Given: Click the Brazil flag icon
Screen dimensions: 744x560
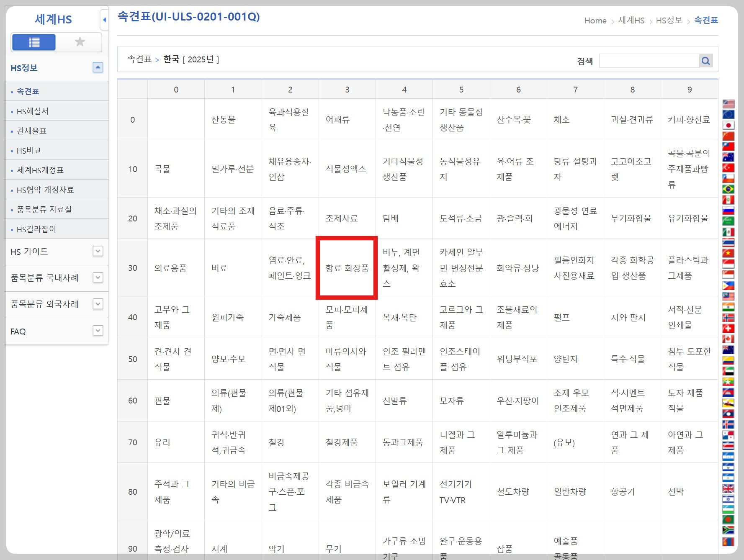Looking at the screenshot, I should click(x=729, y=189).
